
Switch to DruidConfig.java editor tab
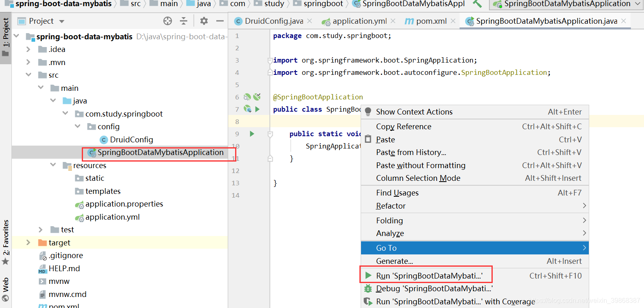[269, 21]
